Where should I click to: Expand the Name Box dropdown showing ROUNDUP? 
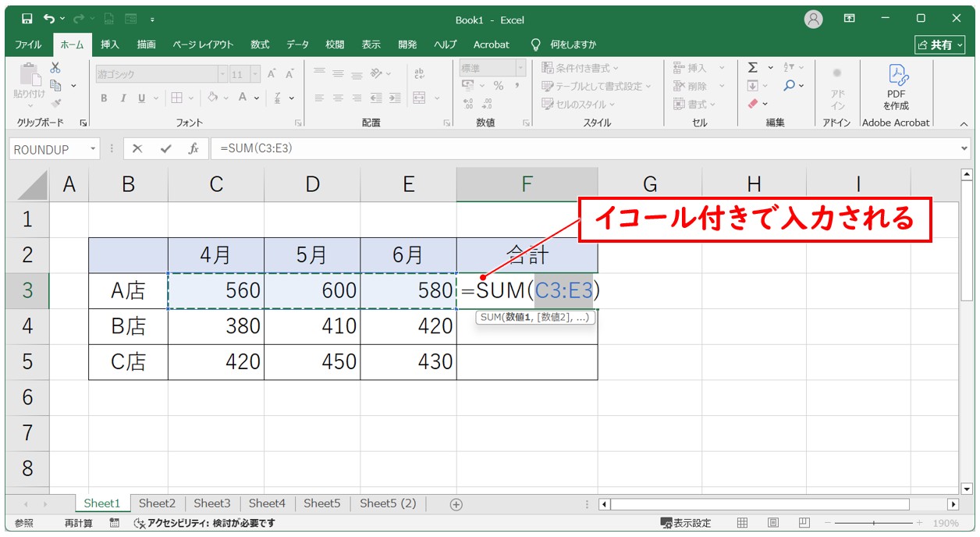pos(94,149)
